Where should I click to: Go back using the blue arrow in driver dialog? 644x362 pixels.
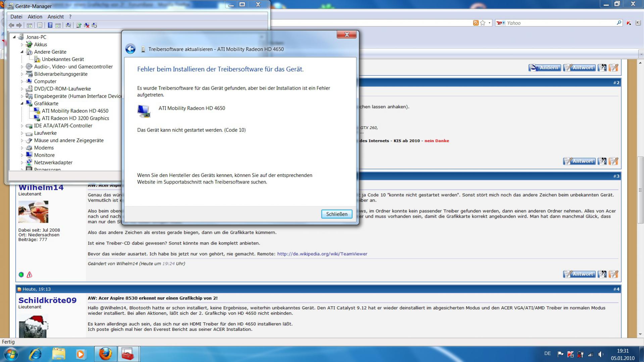130,49
